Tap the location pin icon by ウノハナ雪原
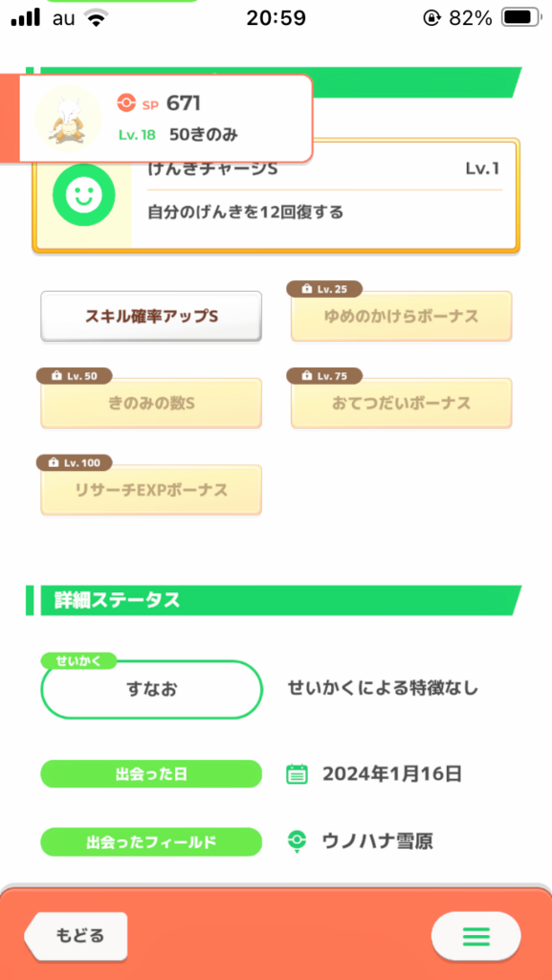This screenshot has width=552, height=980. coord(297,841)
